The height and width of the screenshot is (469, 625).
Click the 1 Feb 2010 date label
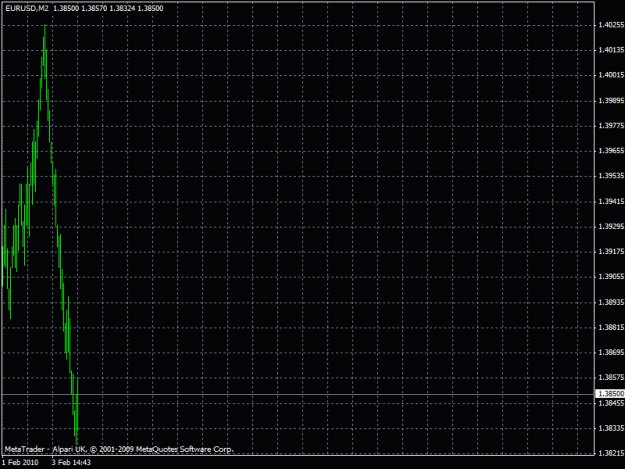pos(20,463)
